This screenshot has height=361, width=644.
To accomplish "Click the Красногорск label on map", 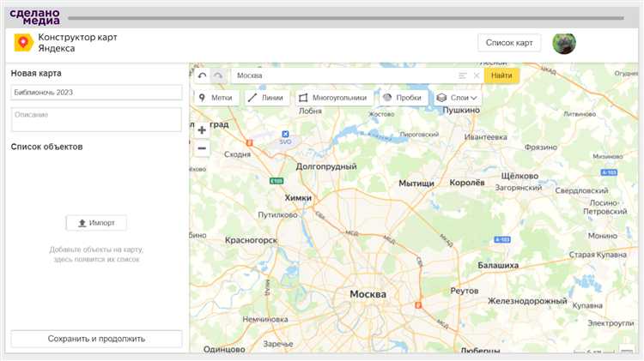I will [x=251, y=240].
